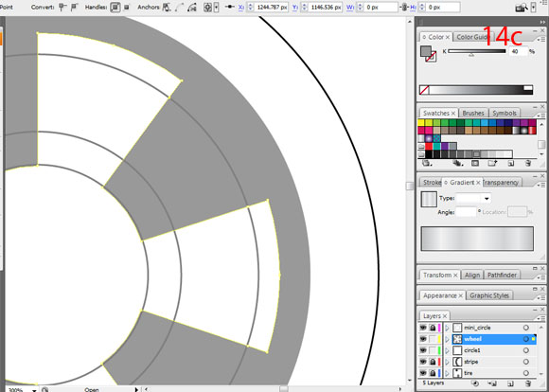This screenshot has height=392, width=549.
Task: Pick the black swatch in grayscale group
Action: [x=429, y=153]
